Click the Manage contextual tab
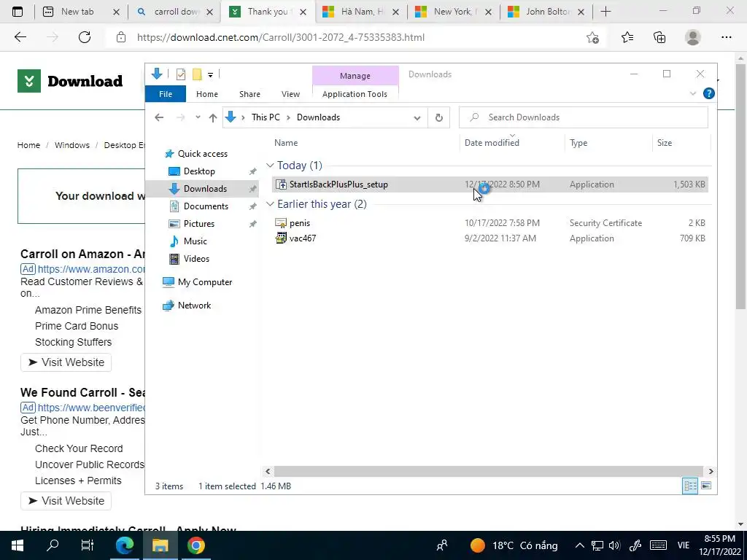 pos(355,76)
